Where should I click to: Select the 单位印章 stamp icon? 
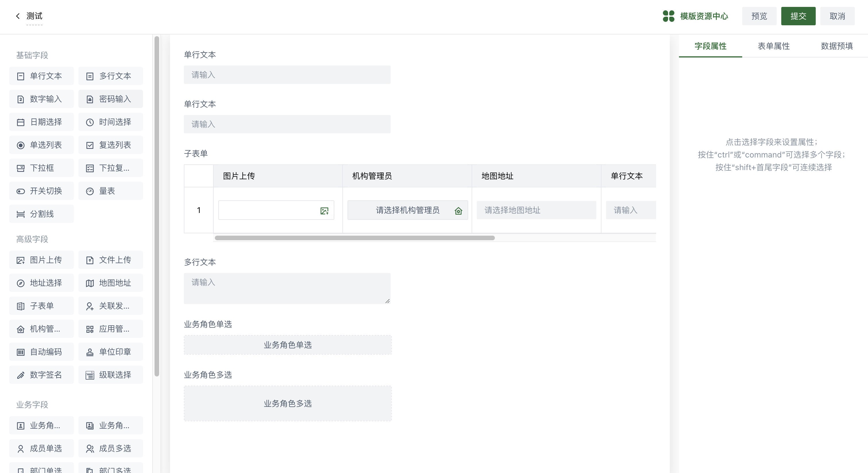[x=90, y=352]
